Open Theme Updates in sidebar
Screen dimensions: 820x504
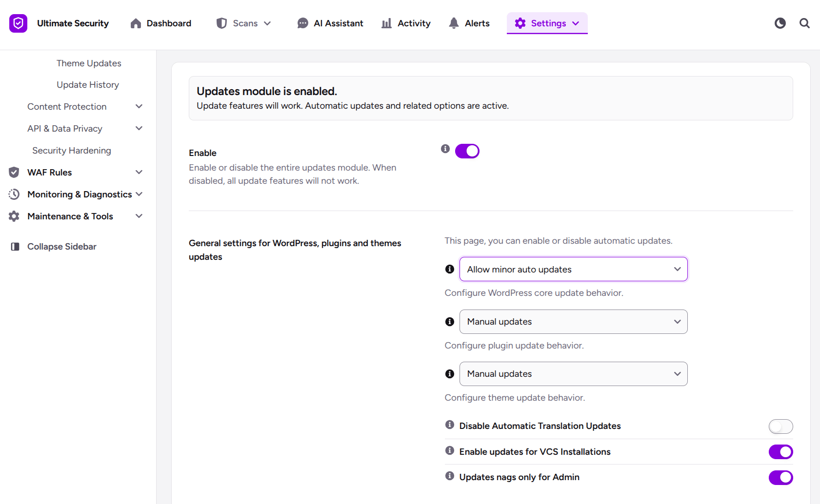coord(89,63)
